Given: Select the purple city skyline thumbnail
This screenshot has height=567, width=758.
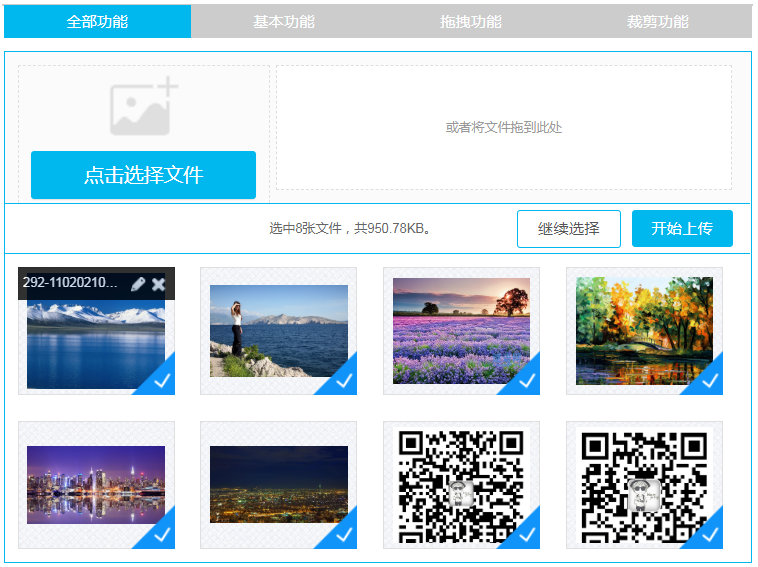Looking at the screenshot, I should tap(96, 485).
